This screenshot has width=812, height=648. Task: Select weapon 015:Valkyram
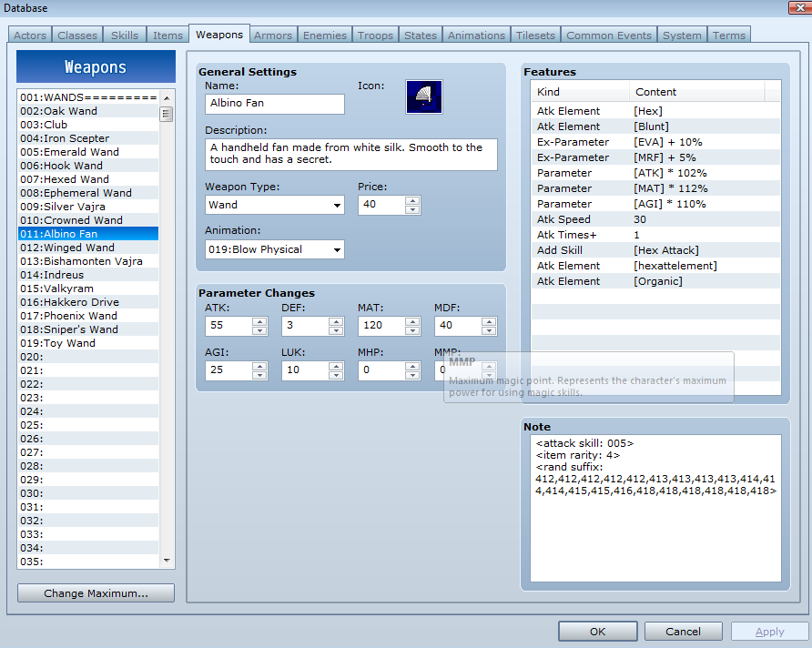point(88,289)
